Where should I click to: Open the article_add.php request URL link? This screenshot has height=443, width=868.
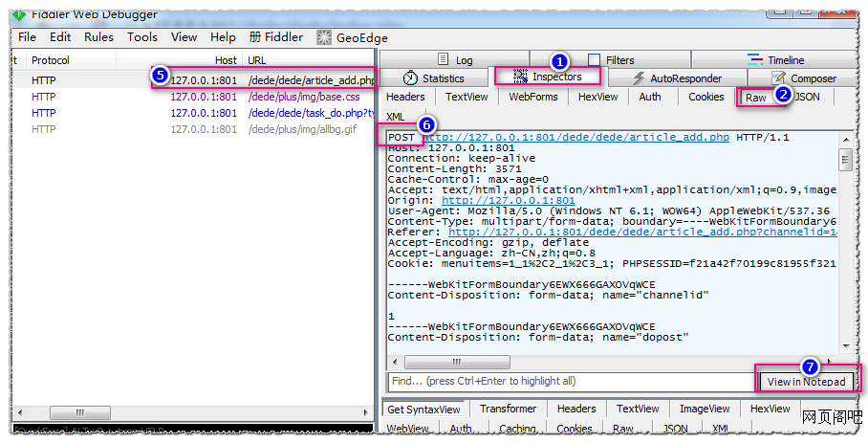pos(576,137)
